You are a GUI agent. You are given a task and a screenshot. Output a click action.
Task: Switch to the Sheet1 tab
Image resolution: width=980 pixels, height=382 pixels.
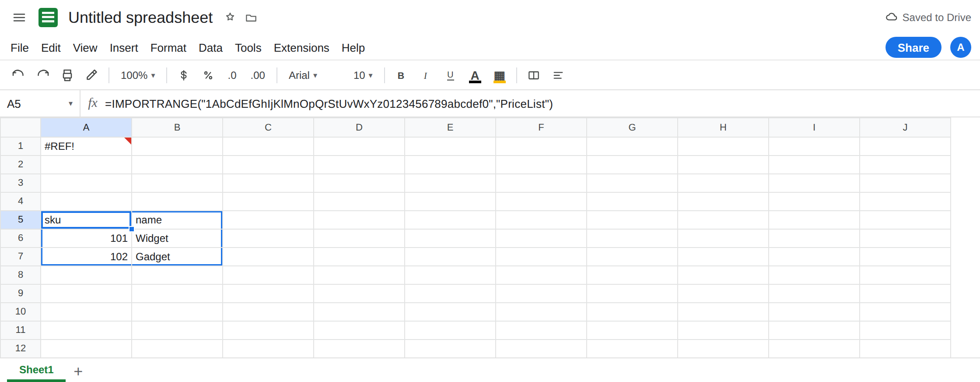36,370
